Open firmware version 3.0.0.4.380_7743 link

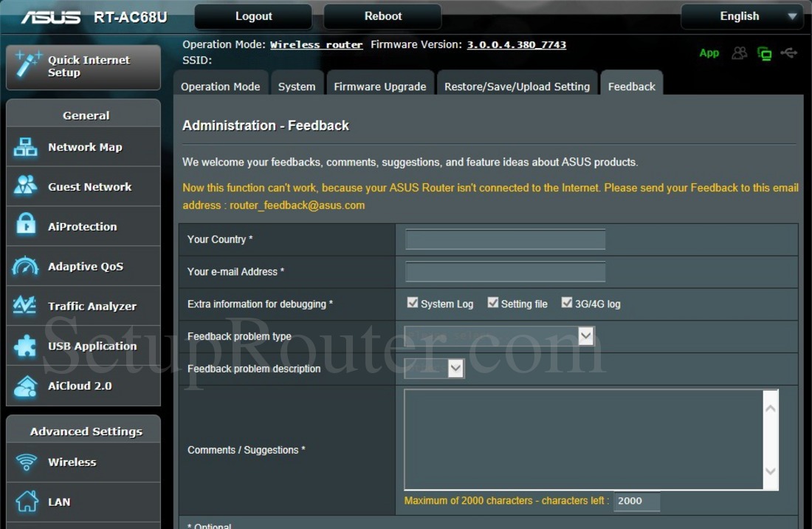click(516, 44)
